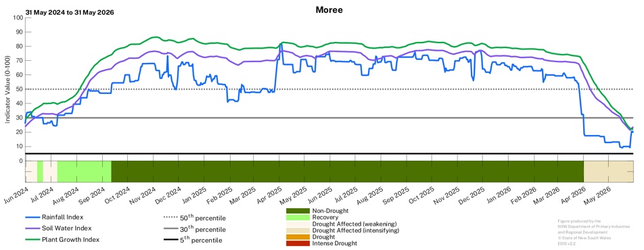The width and height of the screenshot is (644, 250).
Task: Click the Moree chart title
Action: [x=329, y=10]
